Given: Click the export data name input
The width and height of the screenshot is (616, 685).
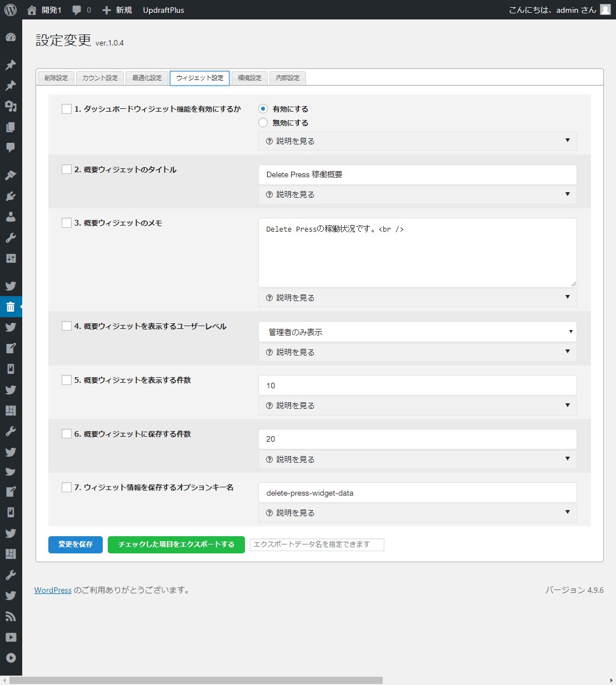Looking at the screenshot, I should tap(317, 544).
